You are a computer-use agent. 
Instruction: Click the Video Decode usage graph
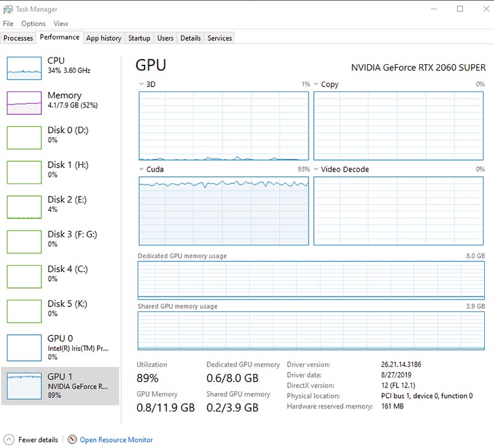[398, 211]
